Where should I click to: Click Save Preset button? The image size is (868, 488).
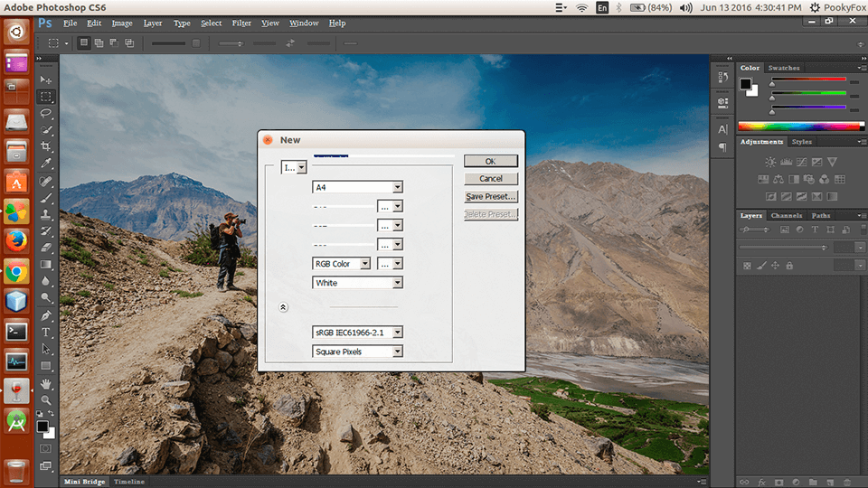coord(490,196)
